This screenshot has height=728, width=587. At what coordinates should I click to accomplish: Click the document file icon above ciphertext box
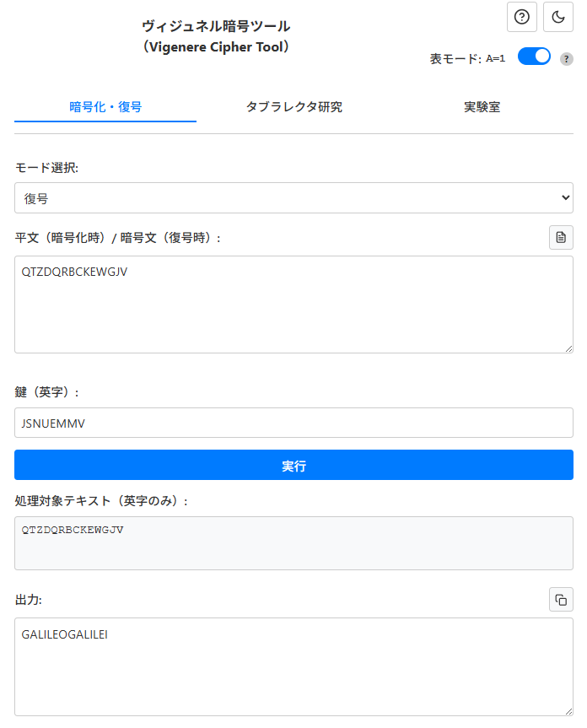(561, 238)
